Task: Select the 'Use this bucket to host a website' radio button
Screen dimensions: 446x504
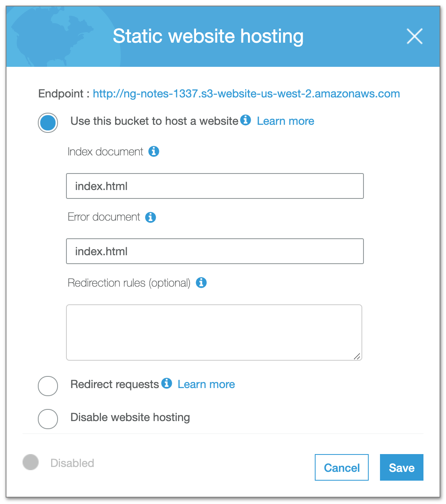Action: point(48,123)
